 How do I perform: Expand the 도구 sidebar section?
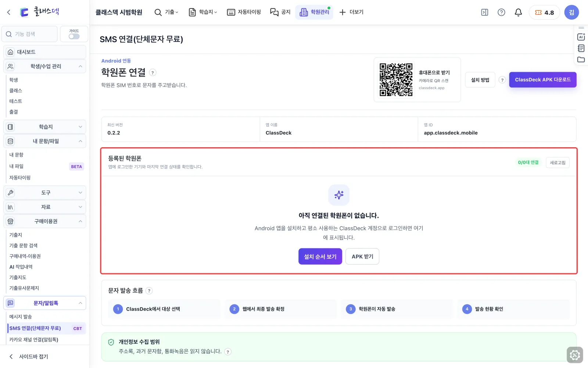[45, 192]
